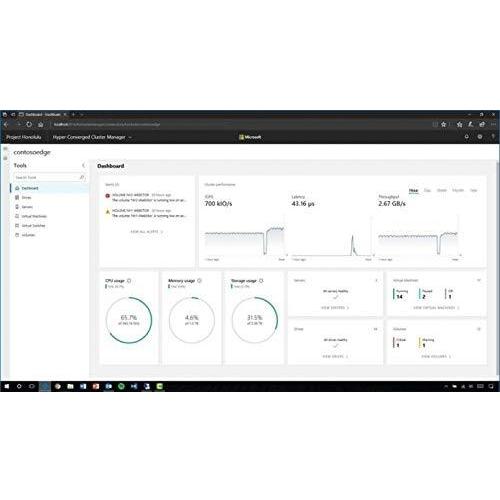This screenshot has width=500, height=500.
Task: Open settings gear in header
Action: (480, 137)
